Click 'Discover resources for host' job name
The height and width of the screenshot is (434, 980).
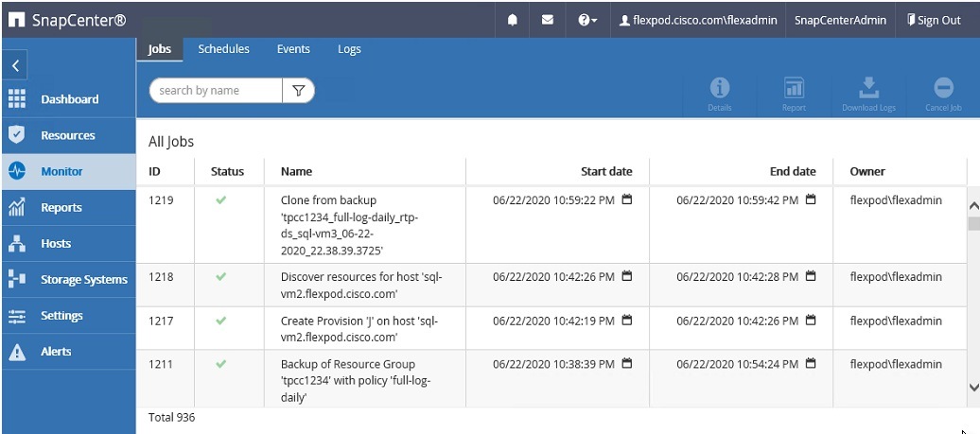pos(362,285)
